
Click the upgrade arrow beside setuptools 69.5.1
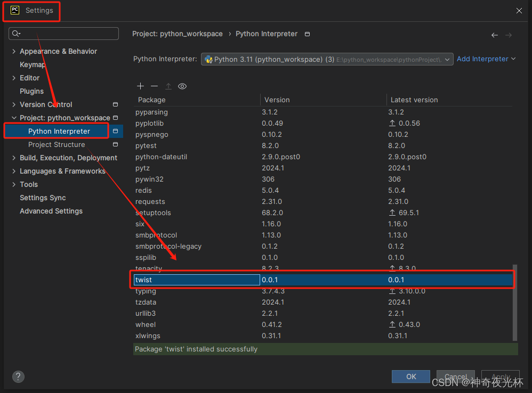point(393,213)
